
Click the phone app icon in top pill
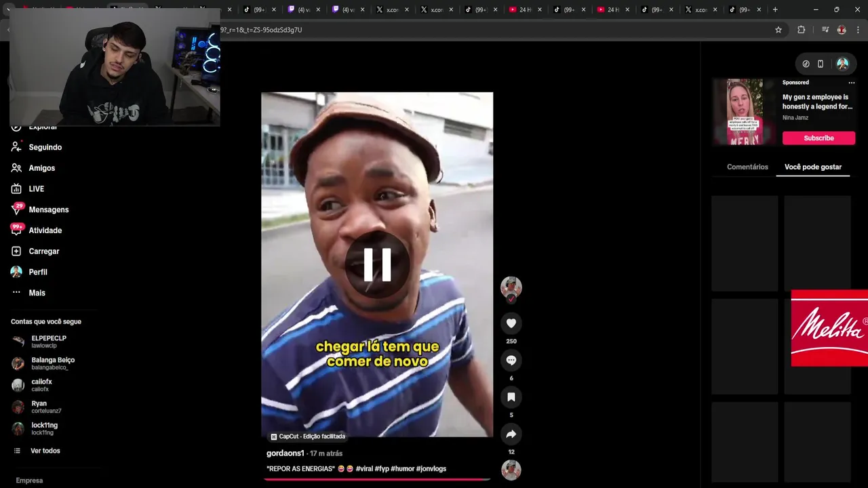[x=821, y=64]
